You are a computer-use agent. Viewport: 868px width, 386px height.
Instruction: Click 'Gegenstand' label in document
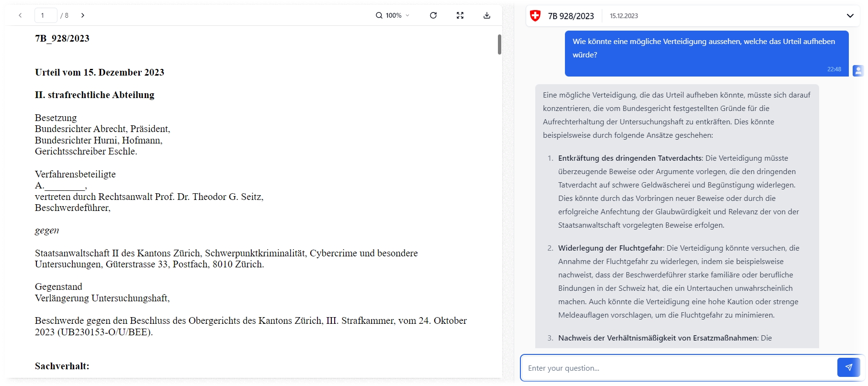(x=58, y=287)
